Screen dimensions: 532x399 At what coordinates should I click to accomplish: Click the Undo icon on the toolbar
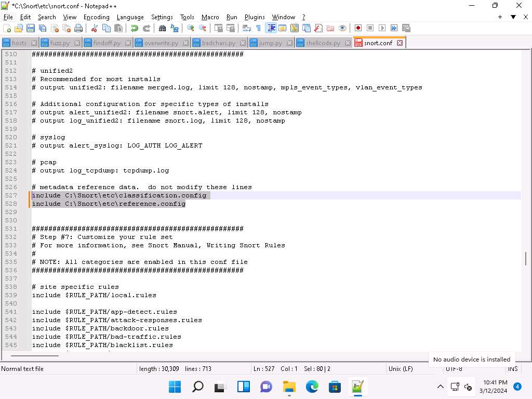tap(134, 28)
